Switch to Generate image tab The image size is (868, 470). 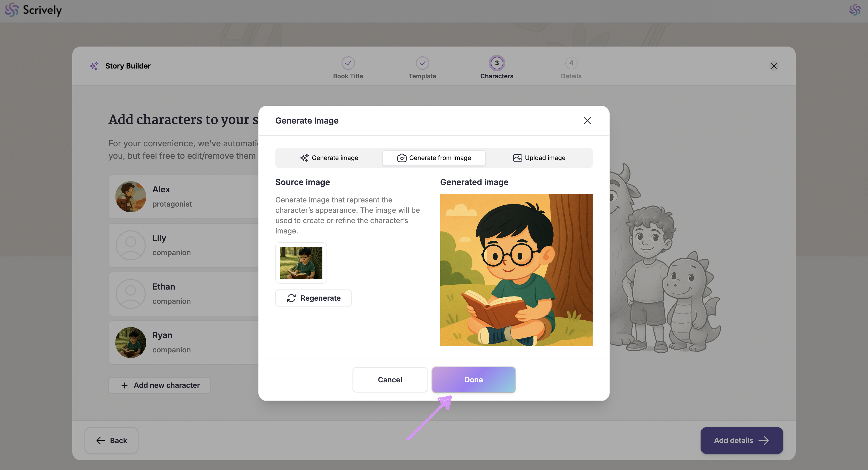[329, 158]
